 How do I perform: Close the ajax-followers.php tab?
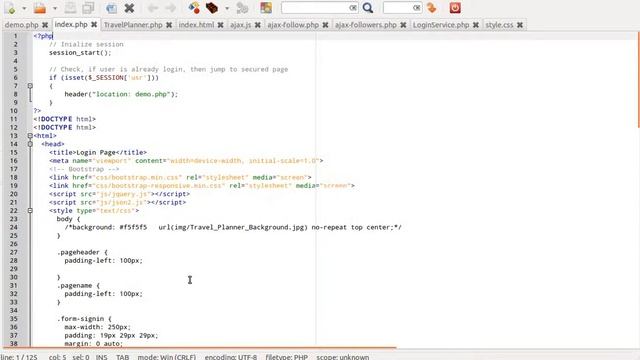403,25
